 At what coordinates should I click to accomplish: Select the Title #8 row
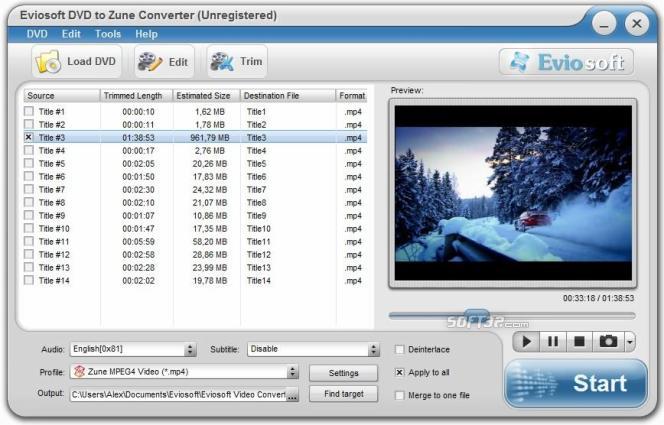click(195, 202)
